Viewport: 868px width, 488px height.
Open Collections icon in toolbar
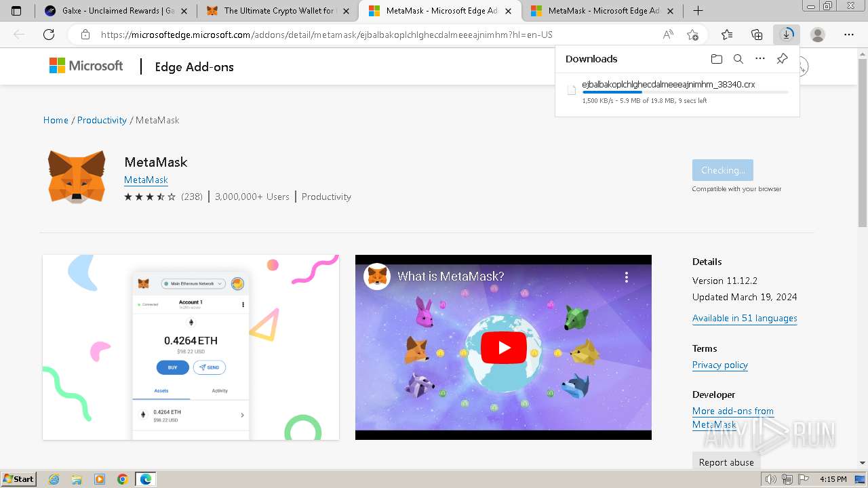coord(757,35)
